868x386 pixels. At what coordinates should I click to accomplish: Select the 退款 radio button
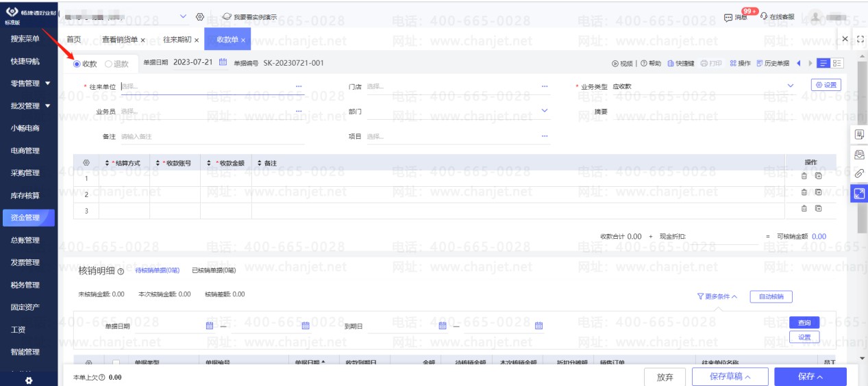pos(108,64)
